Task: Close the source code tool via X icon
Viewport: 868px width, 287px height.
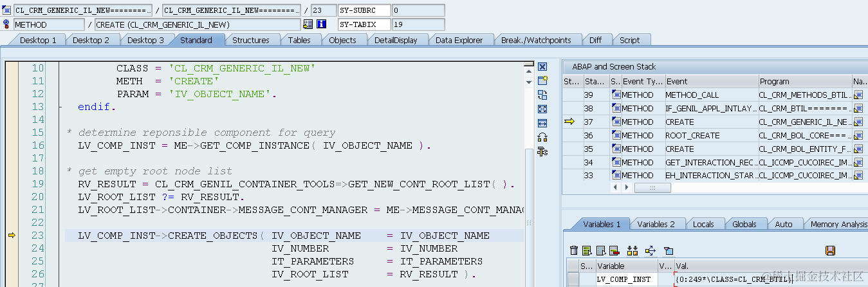Action: pyautogui.click(x=542, y=67)
